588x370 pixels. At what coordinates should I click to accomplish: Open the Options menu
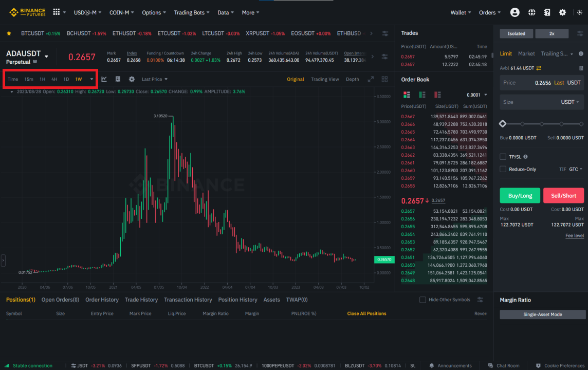tap(154, 12)
